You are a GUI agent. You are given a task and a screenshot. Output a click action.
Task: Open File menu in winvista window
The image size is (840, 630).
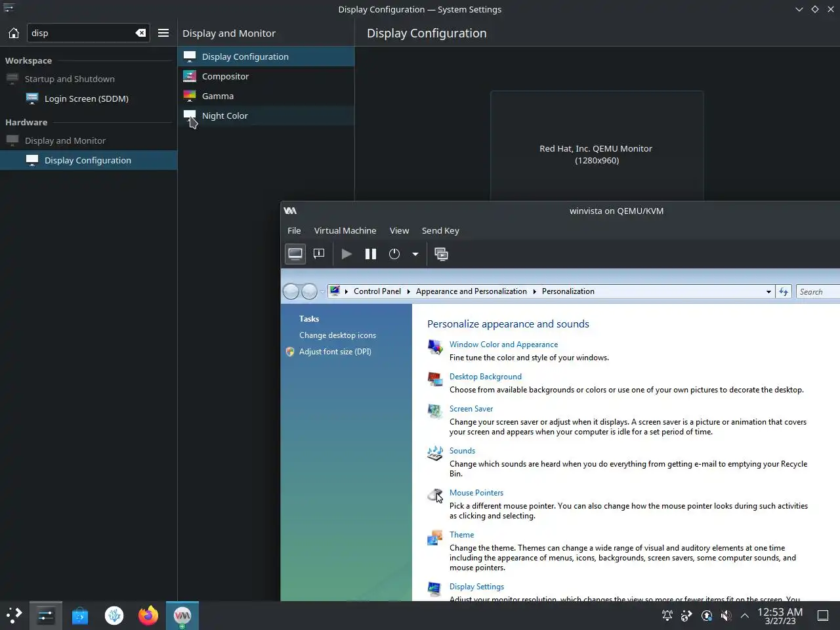click(x=294, y=230)
